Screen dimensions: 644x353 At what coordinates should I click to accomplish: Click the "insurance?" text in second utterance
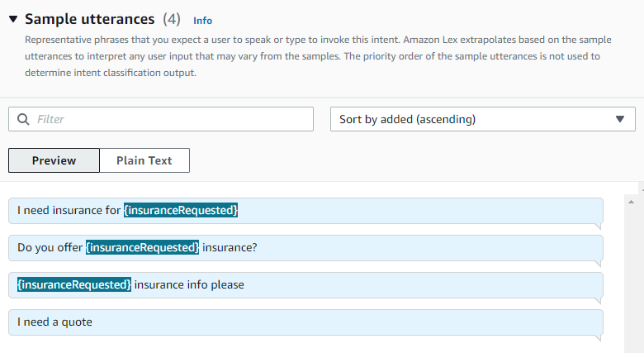tap(230, 247)
